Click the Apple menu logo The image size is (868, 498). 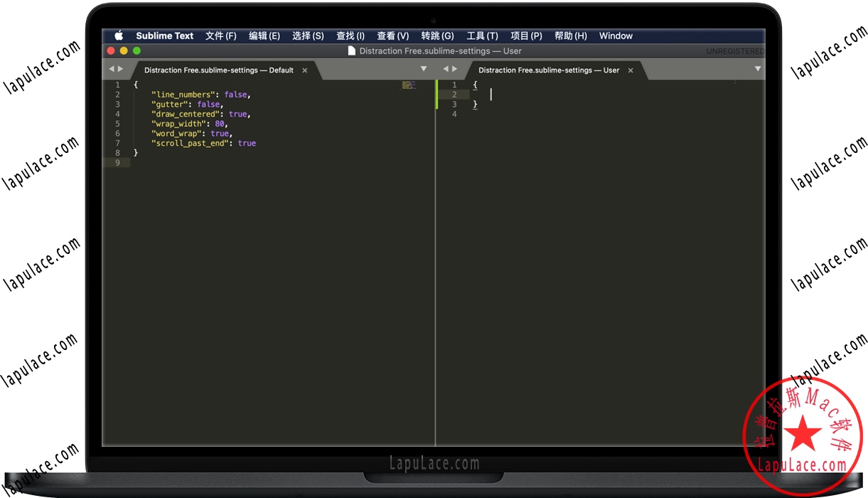tap(118, 36)
